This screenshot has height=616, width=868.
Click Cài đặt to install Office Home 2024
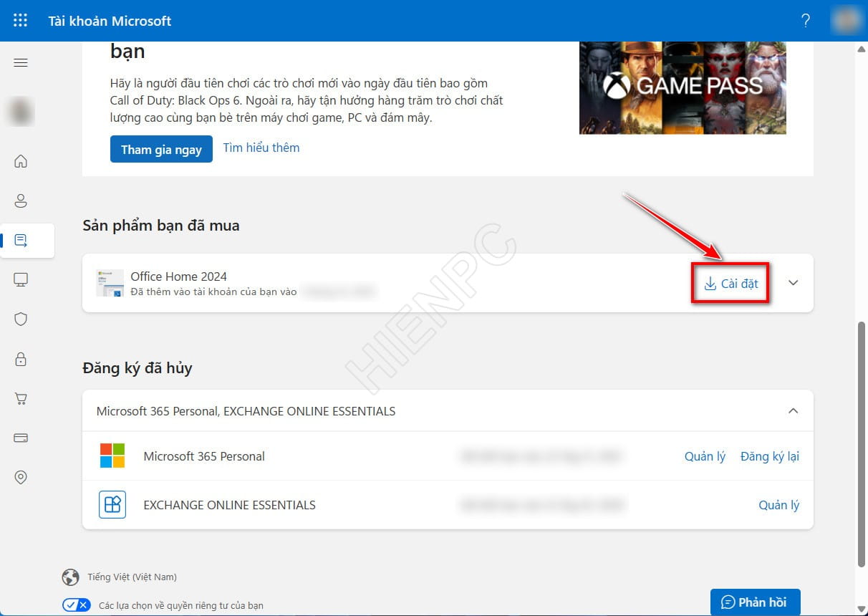click(730, 284)
